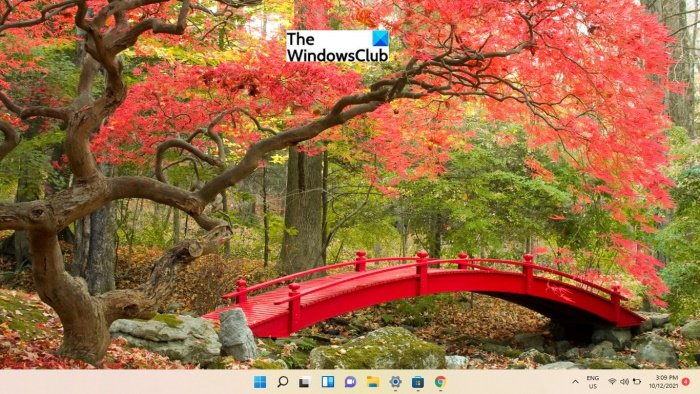Click the volume speaker tray icon
700x394 pixels.
625,382
